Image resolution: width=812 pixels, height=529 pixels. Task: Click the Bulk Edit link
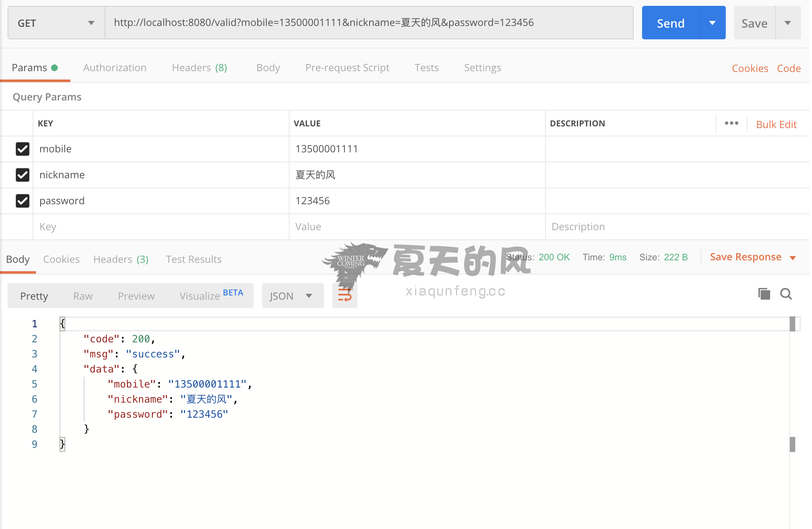(776, 124)
